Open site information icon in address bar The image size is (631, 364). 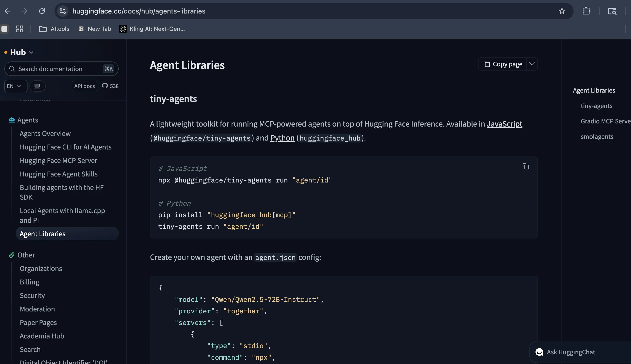62,11
